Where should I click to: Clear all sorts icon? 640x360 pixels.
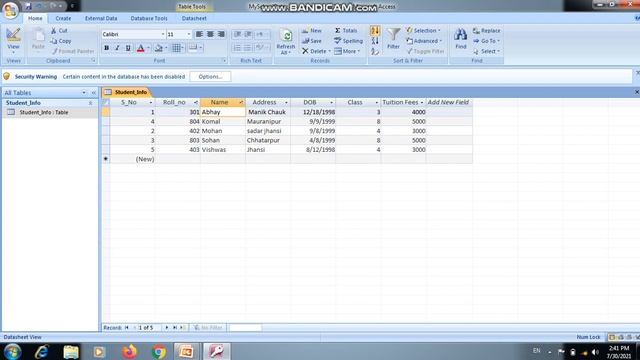tap(375, 51)
